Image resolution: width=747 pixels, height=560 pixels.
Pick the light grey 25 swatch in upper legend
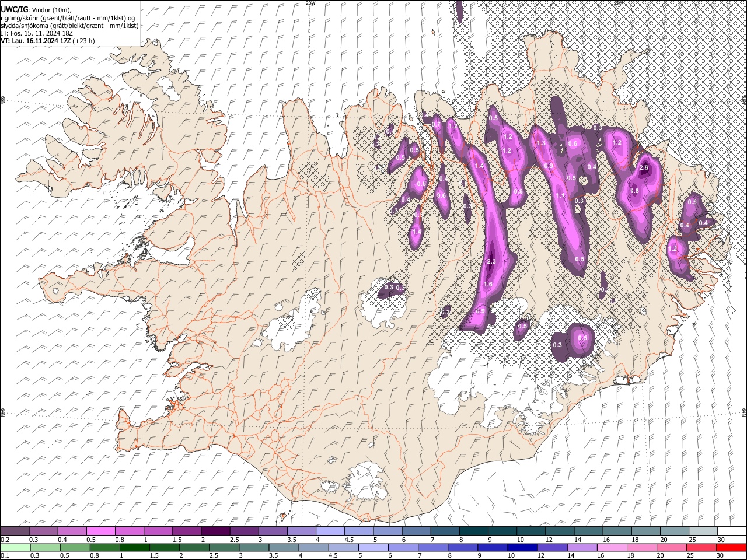703,531
